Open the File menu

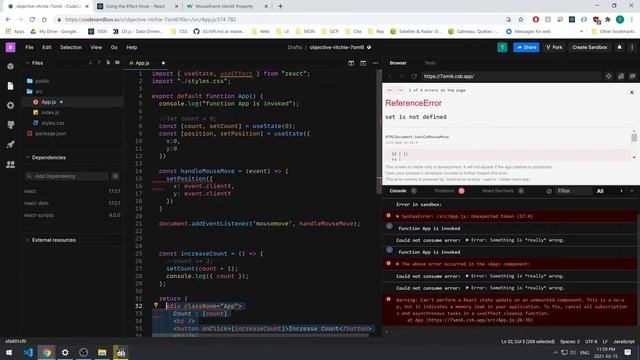pyautogui.click(x=29, y=47)
